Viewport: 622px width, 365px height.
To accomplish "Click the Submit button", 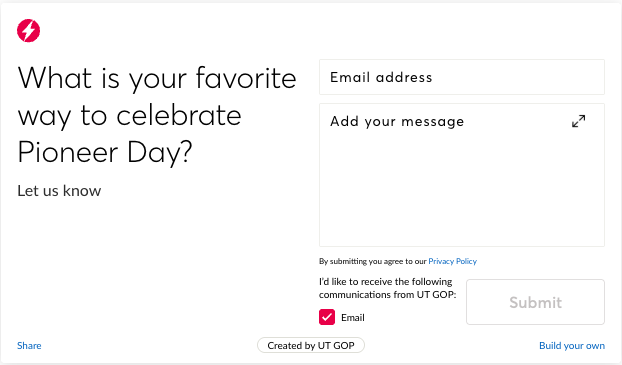I will (536, 302).
